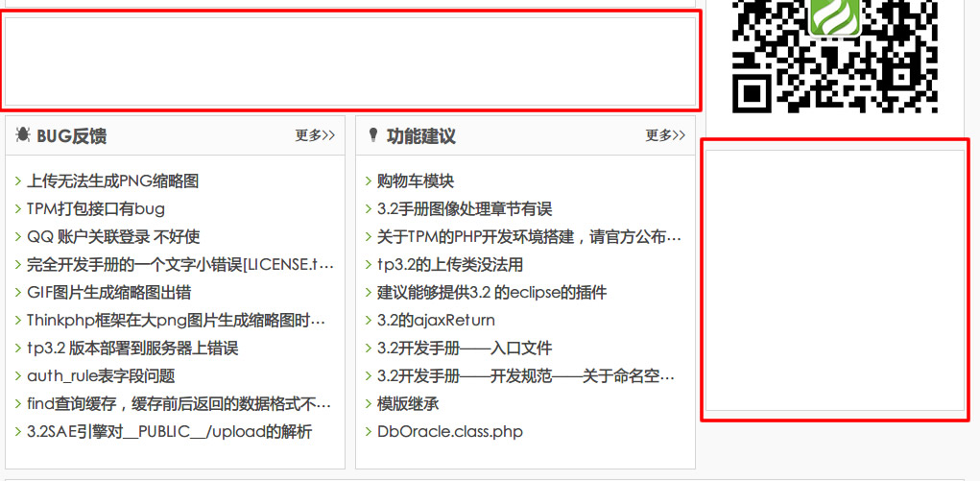Screen dimensions: 980x481
Task: Open the 3.2的ajaxReturn suggestion
Action: tap(436, 320)
